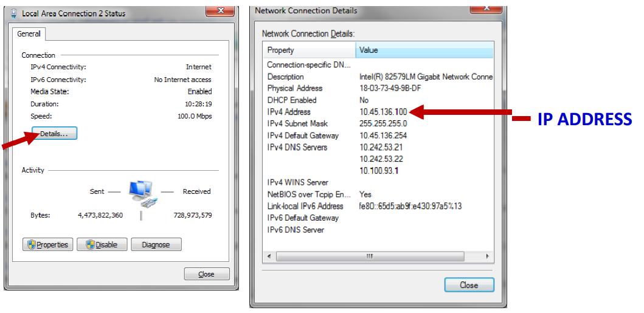Select the DHCP Enabled row
This screenshot has width=644, height=313.
pos(378,100)
